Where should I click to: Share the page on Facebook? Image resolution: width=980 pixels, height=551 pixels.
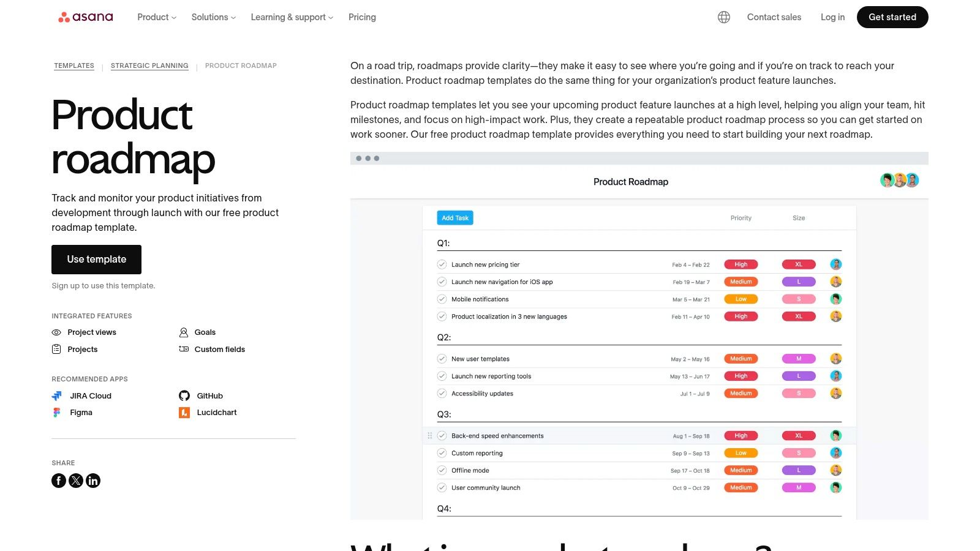coord(58,481)
